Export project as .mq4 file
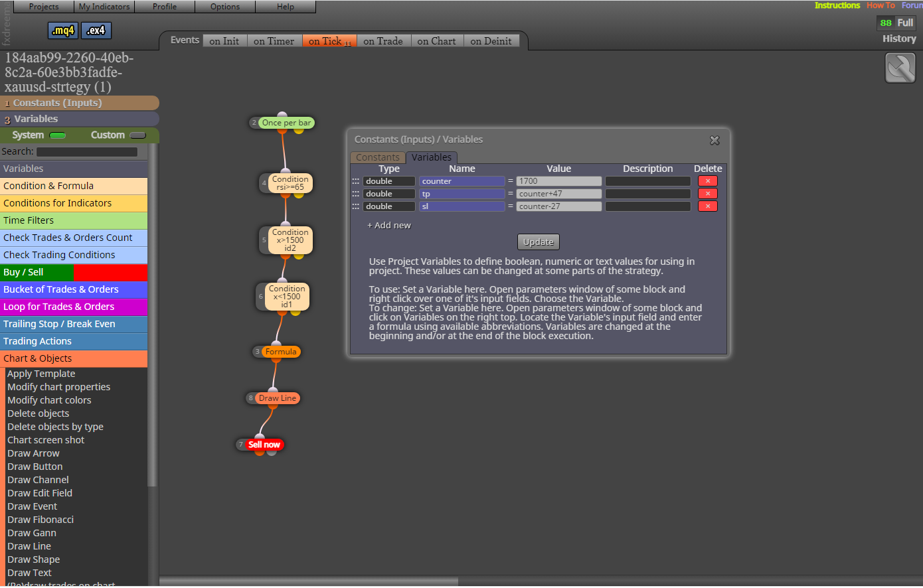 [x=63, y=31]
